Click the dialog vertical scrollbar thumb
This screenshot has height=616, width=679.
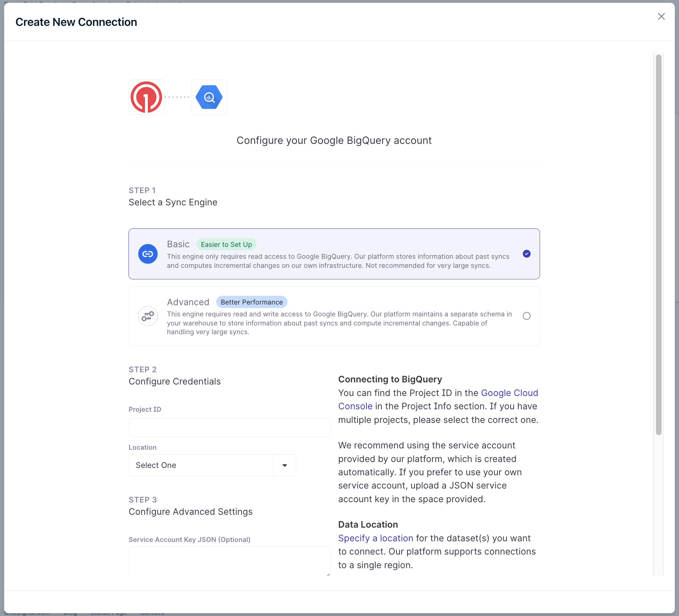[658, 244]
